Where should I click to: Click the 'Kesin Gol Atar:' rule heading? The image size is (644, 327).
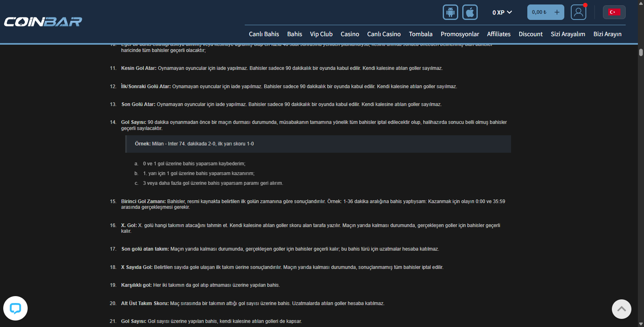tap(139, 68)
